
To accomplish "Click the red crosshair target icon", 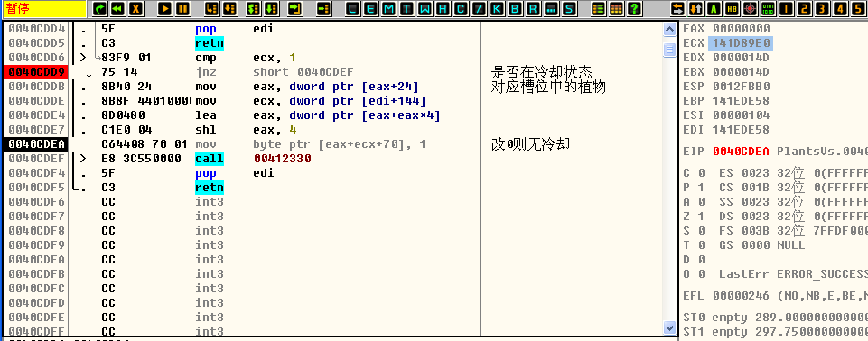I will click(750, 8).
